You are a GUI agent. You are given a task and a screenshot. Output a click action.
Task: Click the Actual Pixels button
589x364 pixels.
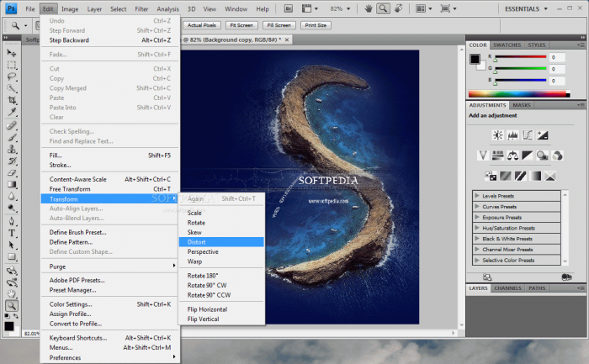click(202, 25)
